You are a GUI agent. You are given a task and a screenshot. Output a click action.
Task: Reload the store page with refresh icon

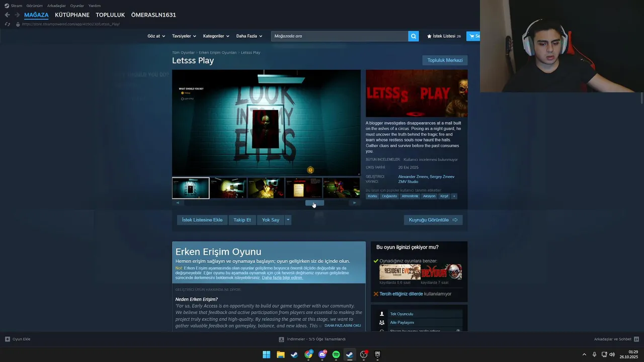pyautogui.click(x=7, y=24)
